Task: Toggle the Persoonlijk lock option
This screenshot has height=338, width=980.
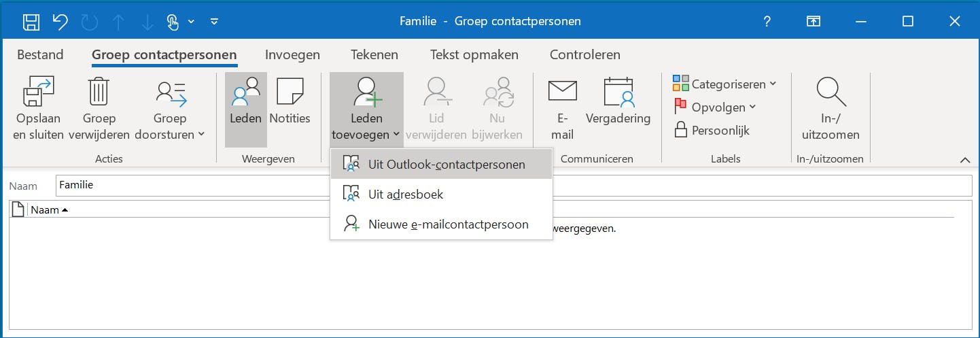Action: click(x=712, y=130)
